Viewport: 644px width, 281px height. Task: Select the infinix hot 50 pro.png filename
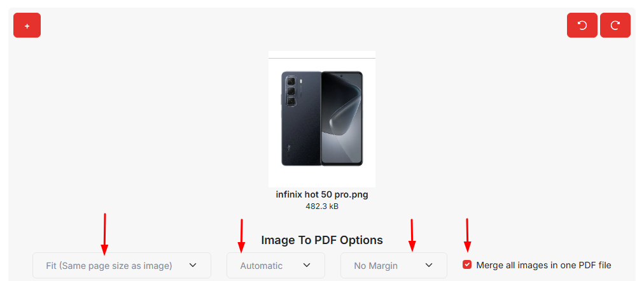(322, 195)
